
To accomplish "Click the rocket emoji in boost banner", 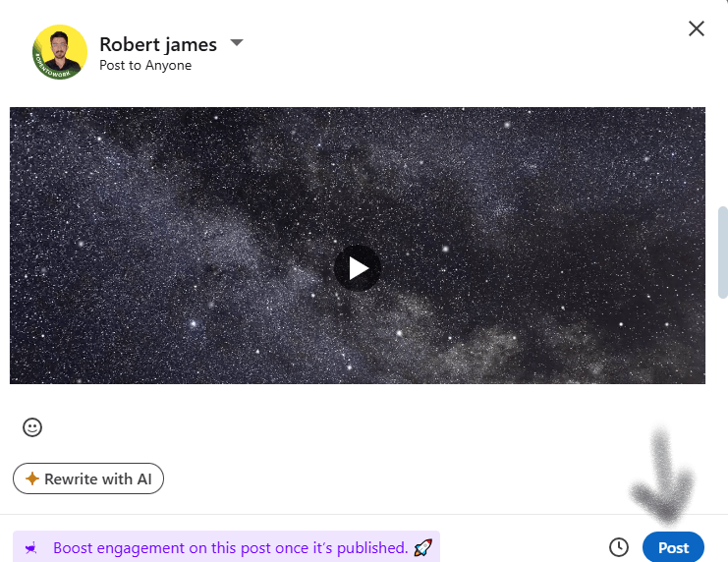I will click(x=423, y=548).
